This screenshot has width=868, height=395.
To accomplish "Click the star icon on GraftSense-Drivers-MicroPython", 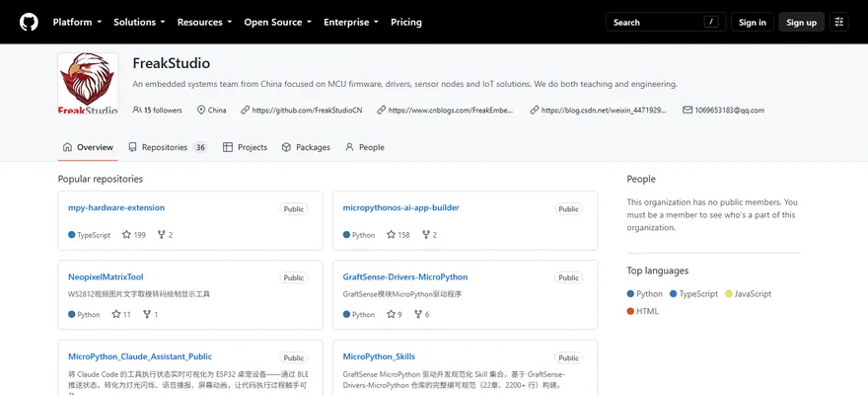I will click(391, 314).
